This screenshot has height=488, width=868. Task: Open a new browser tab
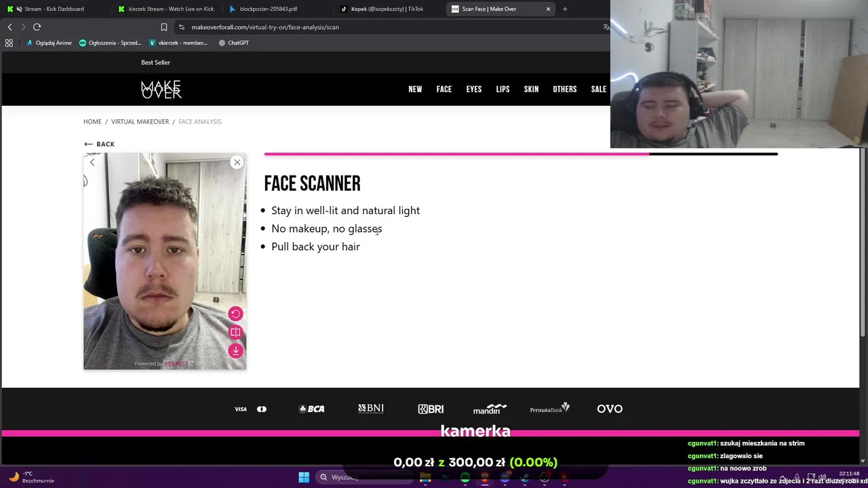point(565,9)
